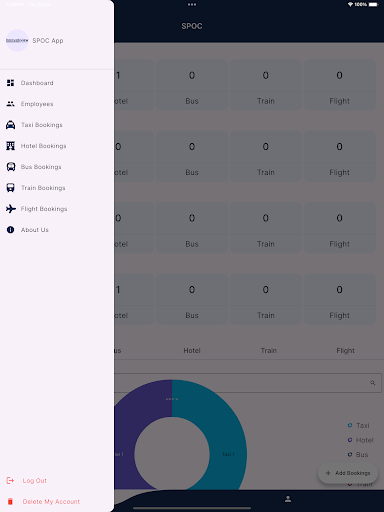This screenshot has height=512, width=384.
Task: Click the third row Bus count card
Action: point(192,228)
